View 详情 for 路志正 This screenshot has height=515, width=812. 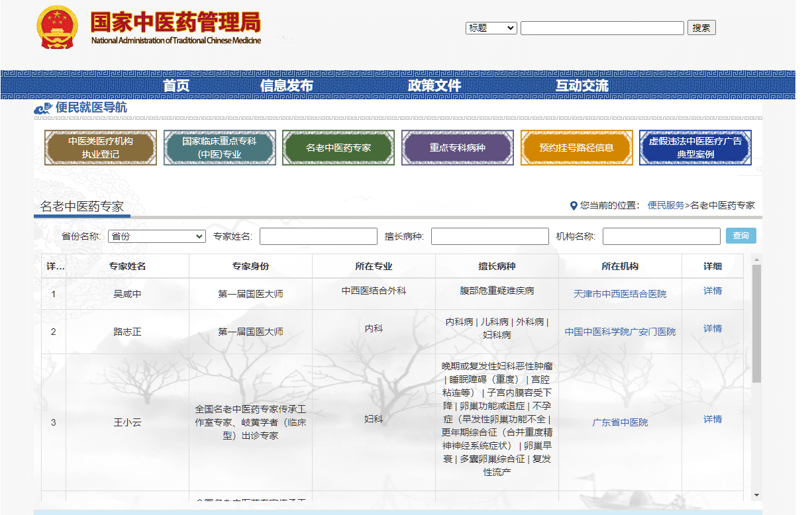(x=713, y=328)
